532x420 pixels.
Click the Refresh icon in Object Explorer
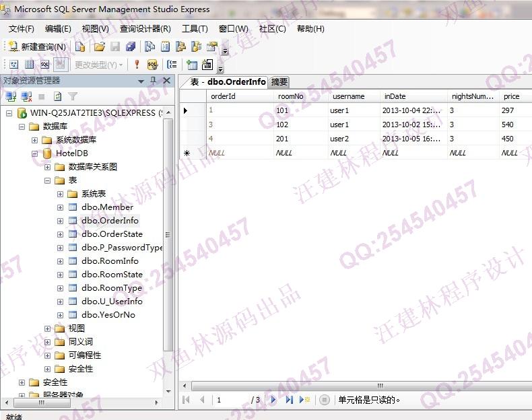[58, 97]
